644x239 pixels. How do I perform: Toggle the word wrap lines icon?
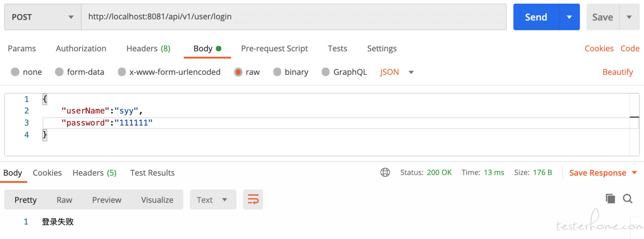point(253,199)
